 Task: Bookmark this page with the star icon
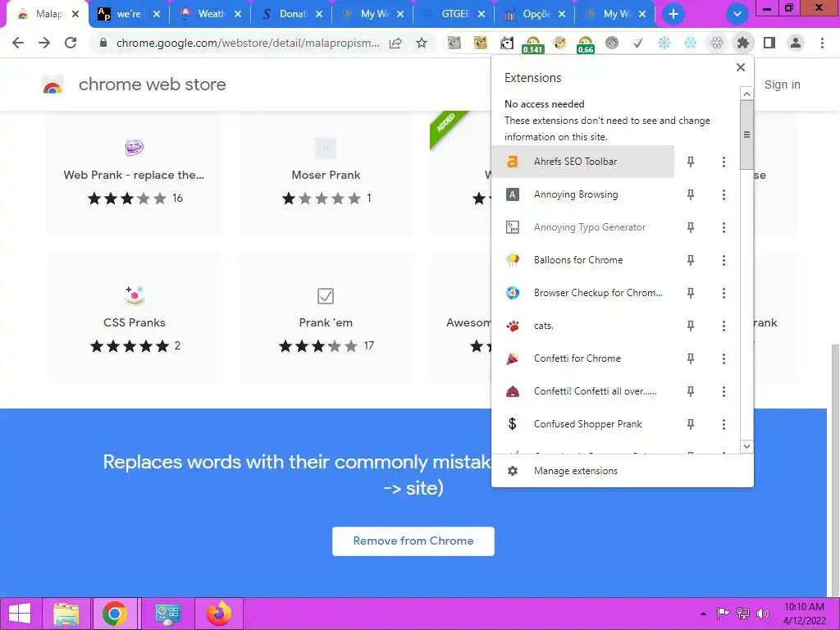[x=422, y=43]
